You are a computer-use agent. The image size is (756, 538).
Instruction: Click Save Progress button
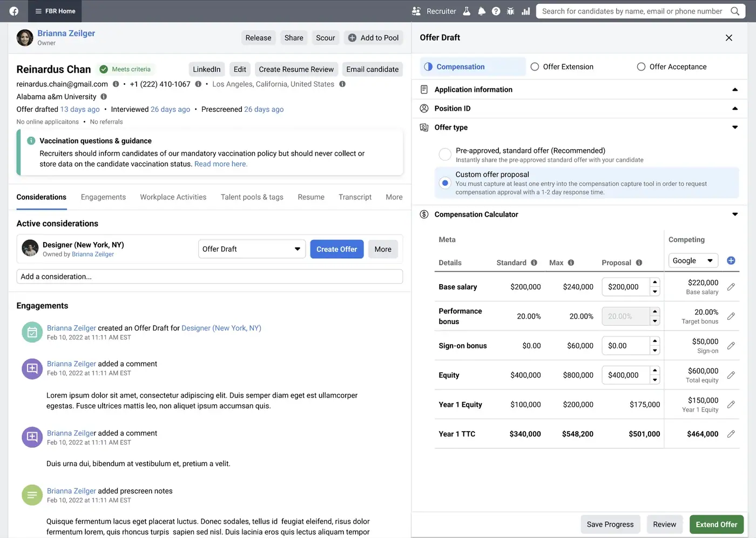coord(610,524)
